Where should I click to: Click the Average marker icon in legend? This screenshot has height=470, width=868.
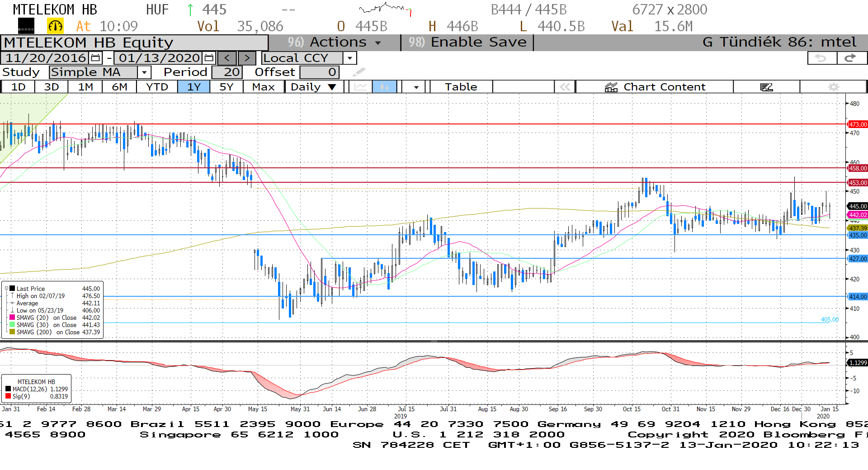(12, 303)
